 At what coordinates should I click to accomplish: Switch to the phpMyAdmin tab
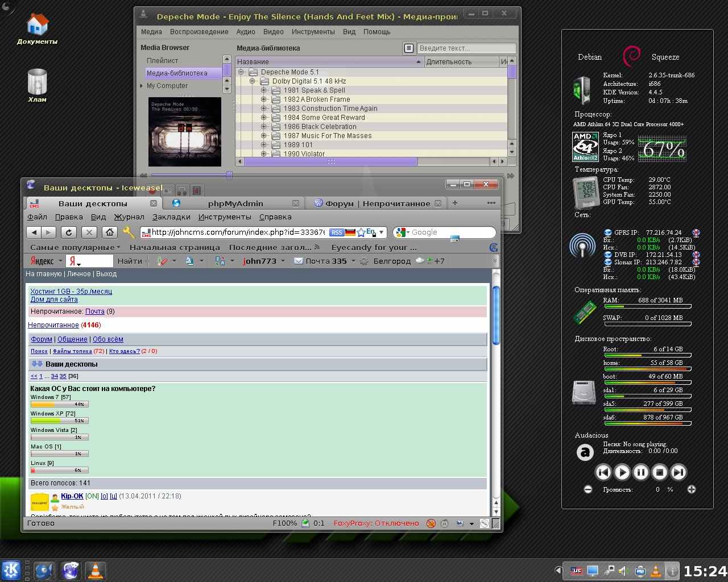[235, 203]
